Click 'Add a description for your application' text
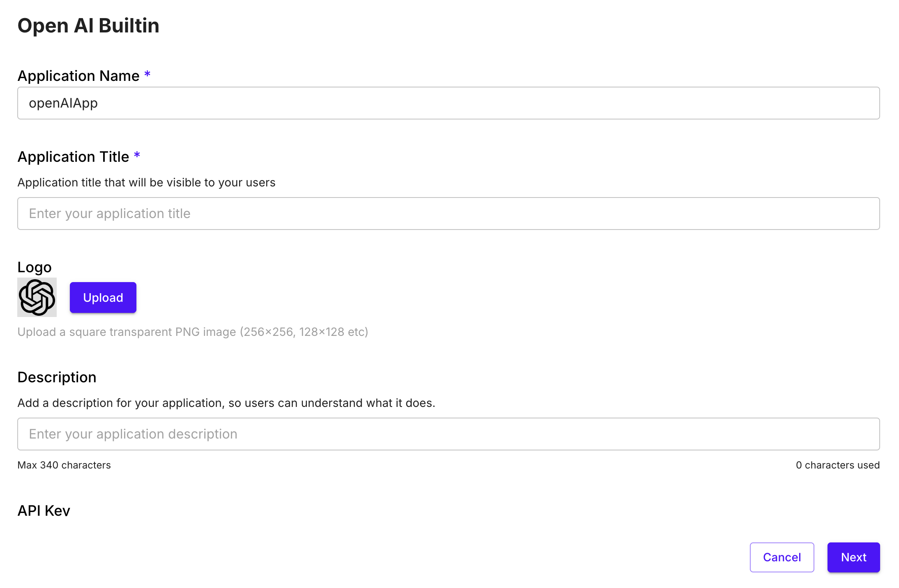 coord(226,403)
